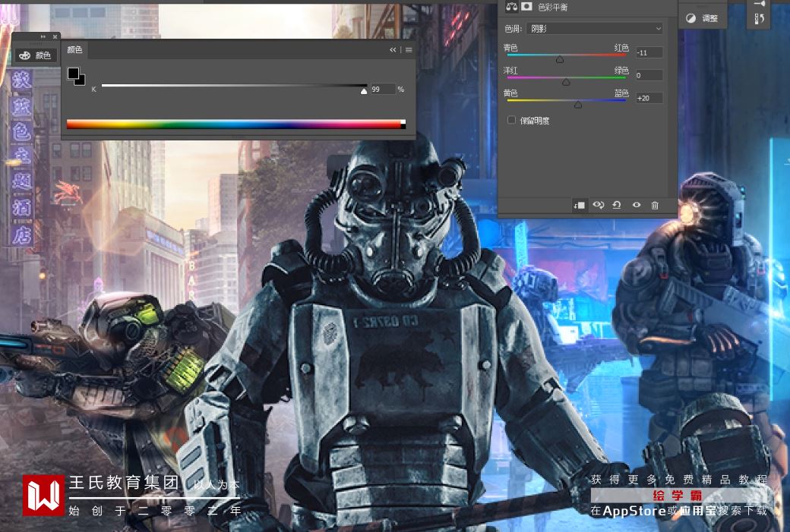The image size is (790, 532).
Task: Pick a color from the spectrum ramp
Action: (233, 124)
